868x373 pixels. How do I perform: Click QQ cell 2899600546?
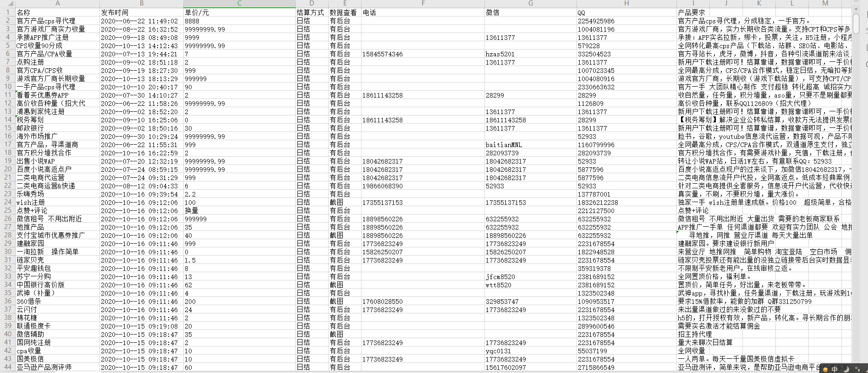626,326
